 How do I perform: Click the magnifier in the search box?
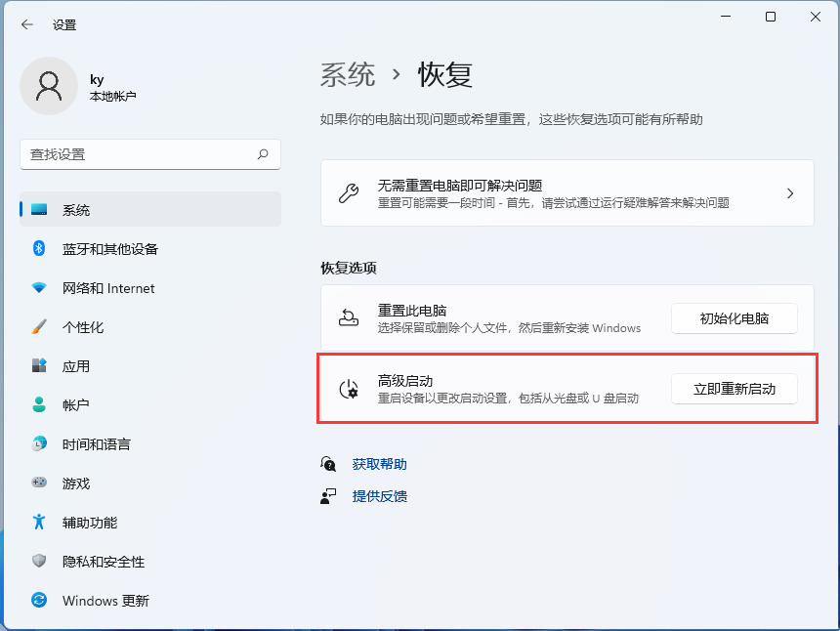point(264,154)
